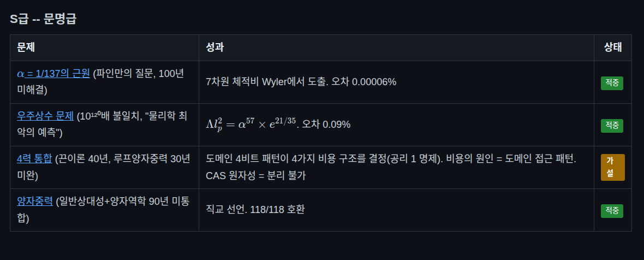Click the 성과 column header
Screen dimensions: 644x260
[214, 48]
